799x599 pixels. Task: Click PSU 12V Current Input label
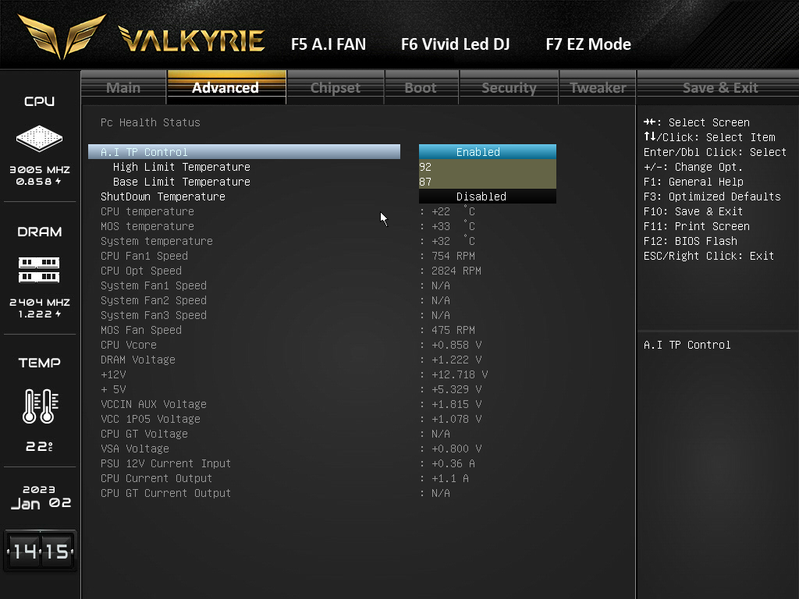tap(166, 463)
